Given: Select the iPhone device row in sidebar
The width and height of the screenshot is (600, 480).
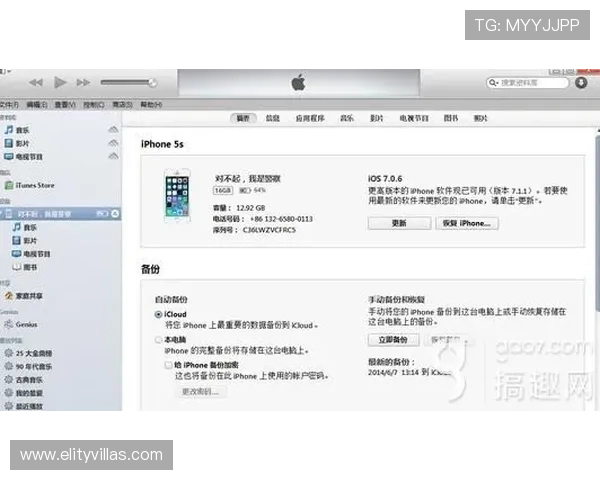Looking at the screenshot, I should coord(60,214).
